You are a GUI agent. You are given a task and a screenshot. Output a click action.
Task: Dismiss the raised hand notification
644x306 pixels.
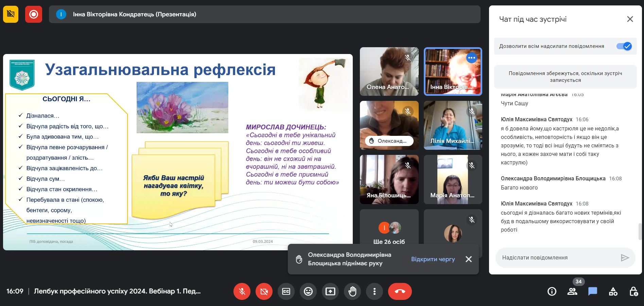tap(469, 259)
